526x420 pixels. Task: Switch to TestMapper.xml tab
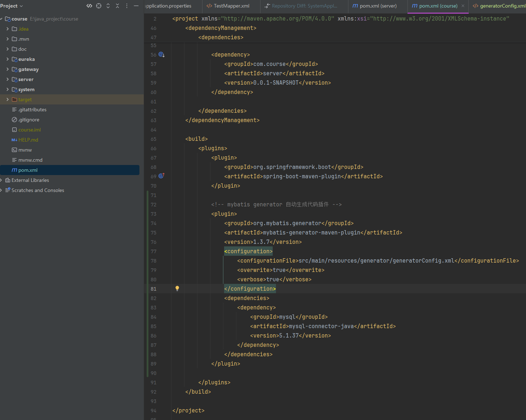[x=228, y=6]
